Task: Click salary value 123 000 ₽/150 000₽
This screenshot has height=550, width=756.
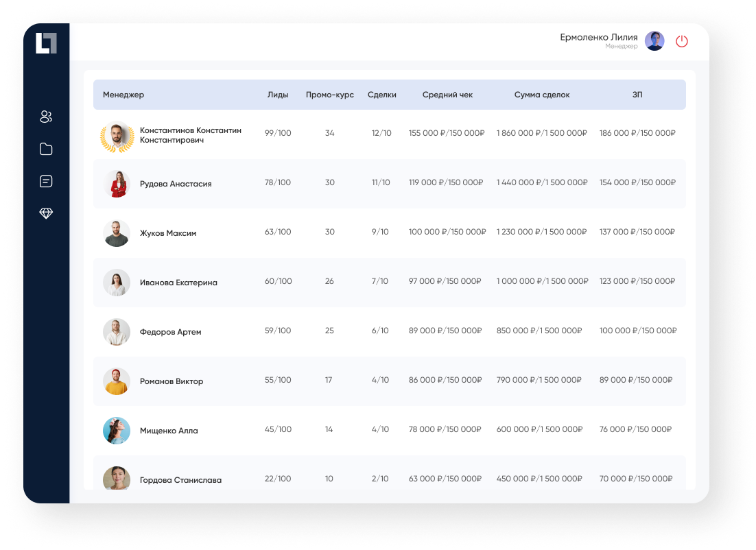Action: (x=637, y=281)
